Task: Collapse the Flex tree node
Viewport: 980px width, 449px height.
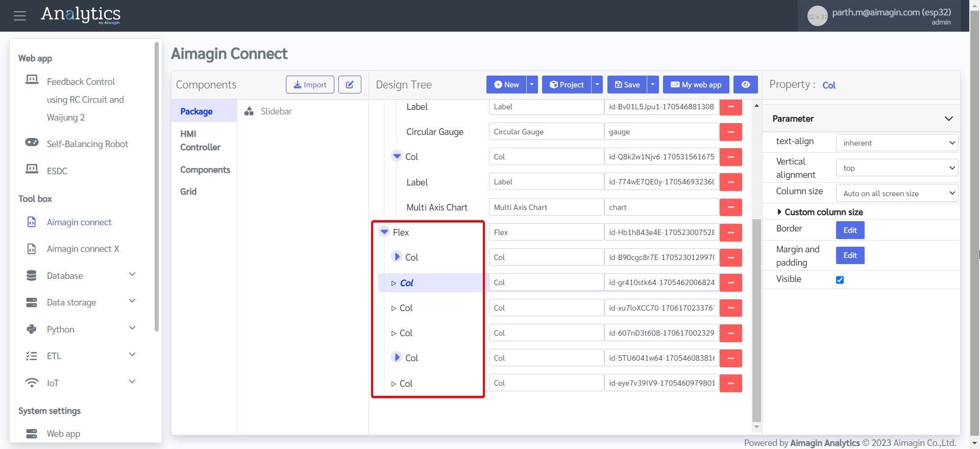Action: 384,232
